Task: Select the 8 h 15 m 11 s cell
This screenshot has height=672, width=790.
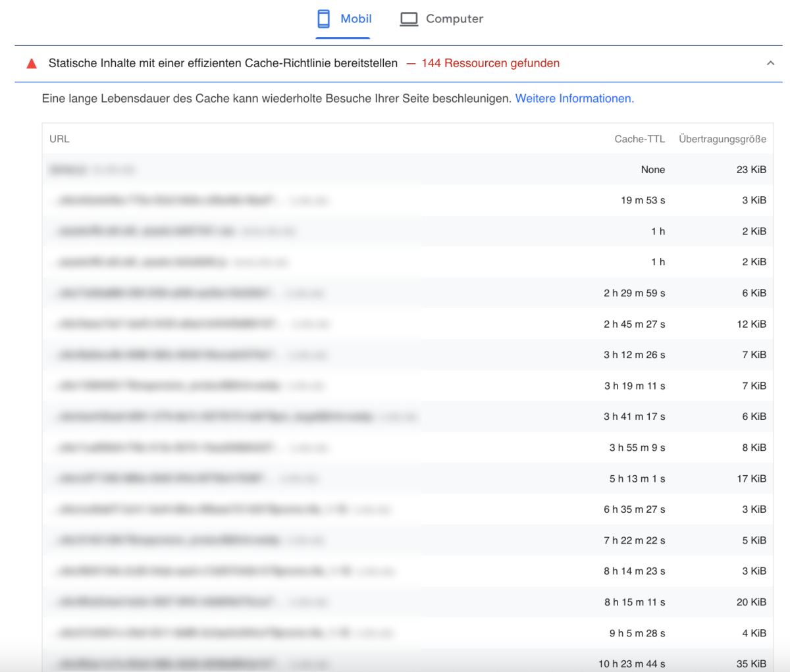Action: click(x=635, y=602)
